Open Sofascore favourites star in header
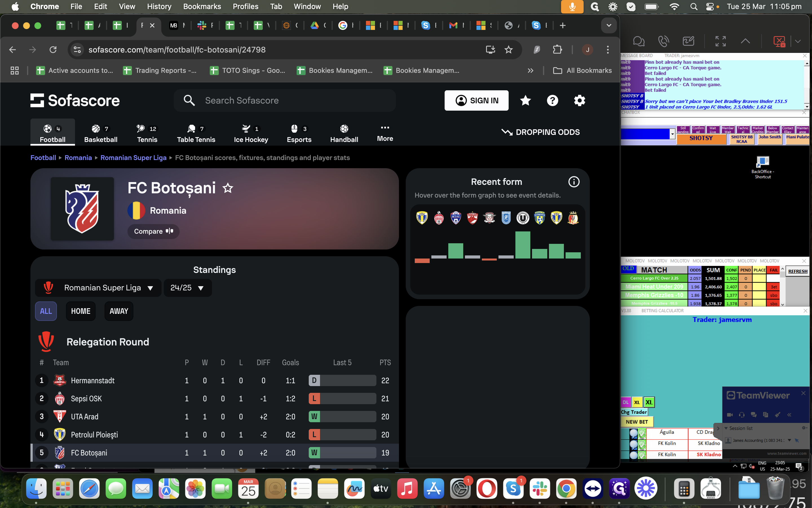The height and width of the screenshot is (508, 812). pos(526,100)
